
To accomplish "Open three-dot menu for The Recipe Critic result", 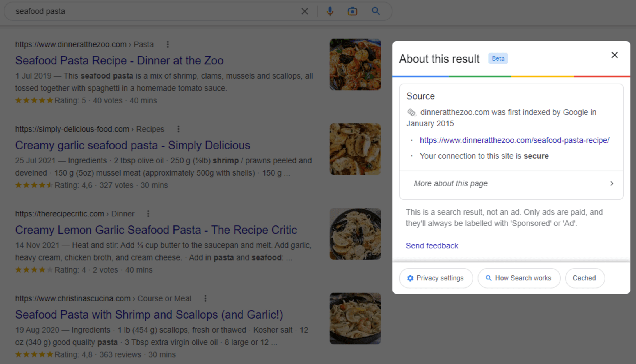I will click(148, 214).
